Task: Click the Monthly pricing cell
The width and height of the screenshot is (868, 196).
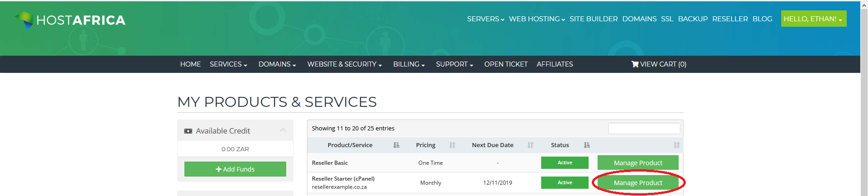Action: (430, 183)
